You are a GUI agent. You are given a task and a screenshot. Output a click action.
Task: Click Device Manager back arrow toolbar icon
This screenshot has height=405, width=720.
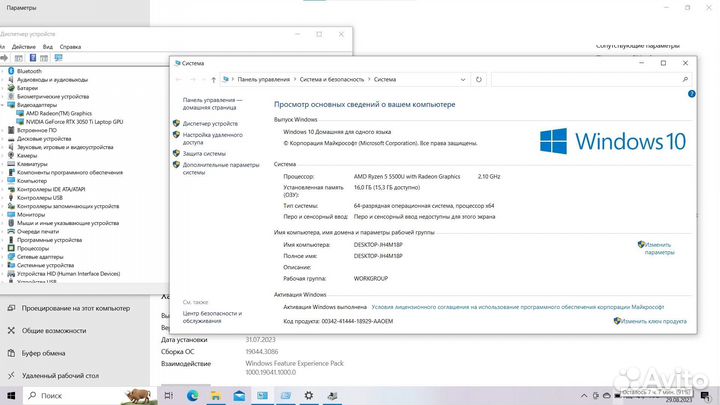[4, 58]
